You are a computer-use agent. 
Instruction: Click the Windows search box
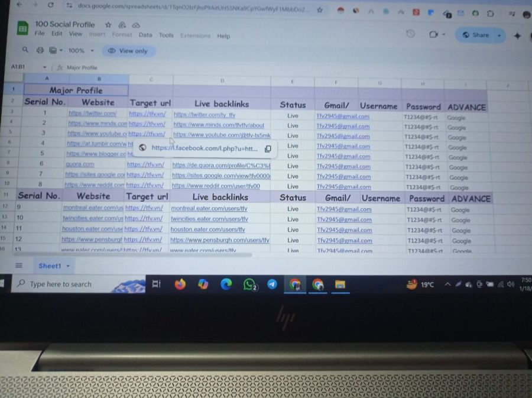[79, 284]
